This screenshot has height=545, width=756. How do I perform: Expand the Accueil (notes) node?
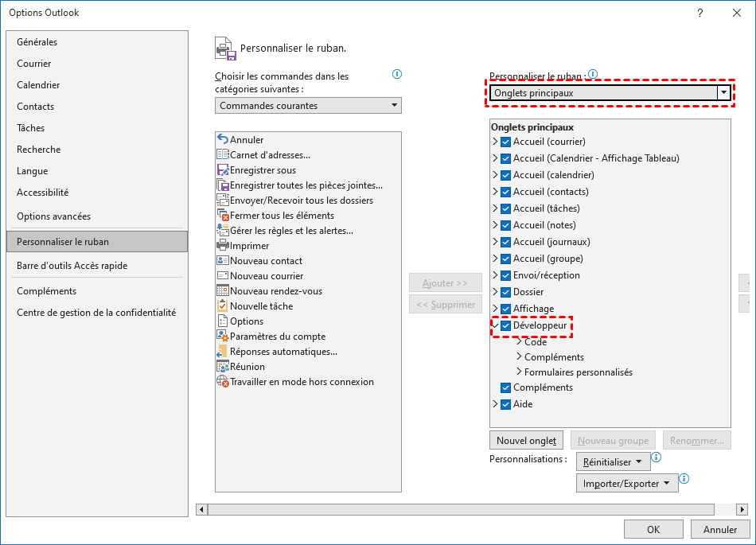(495, 225)
